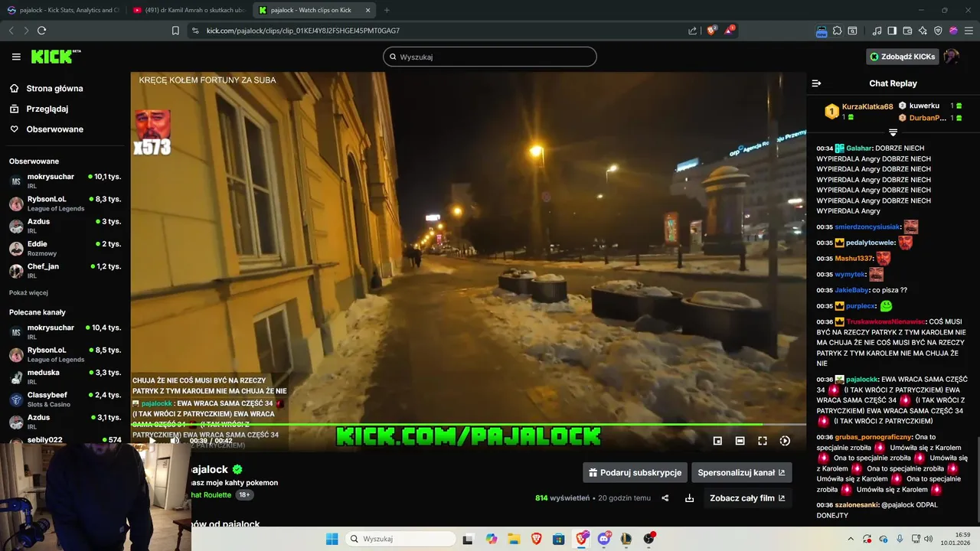
Task: Go to Strona główna in sidebar
Action: coord(54,88)
